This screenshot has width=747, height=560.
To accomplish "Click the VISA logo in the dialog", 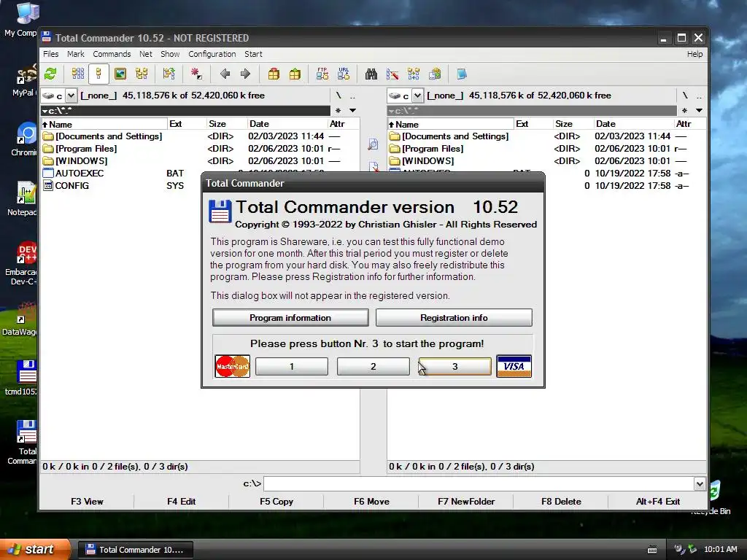I will [x=514, y=366].
